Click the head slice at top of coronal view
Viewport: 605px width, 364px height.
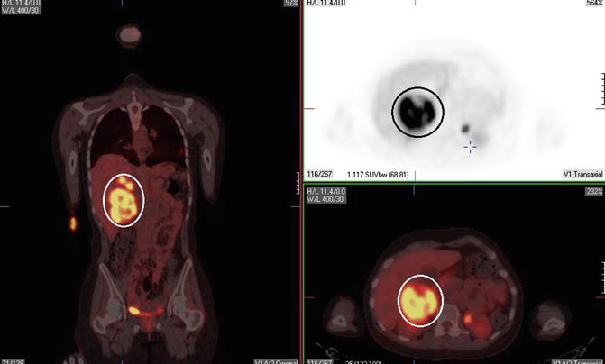pos(131,37)
